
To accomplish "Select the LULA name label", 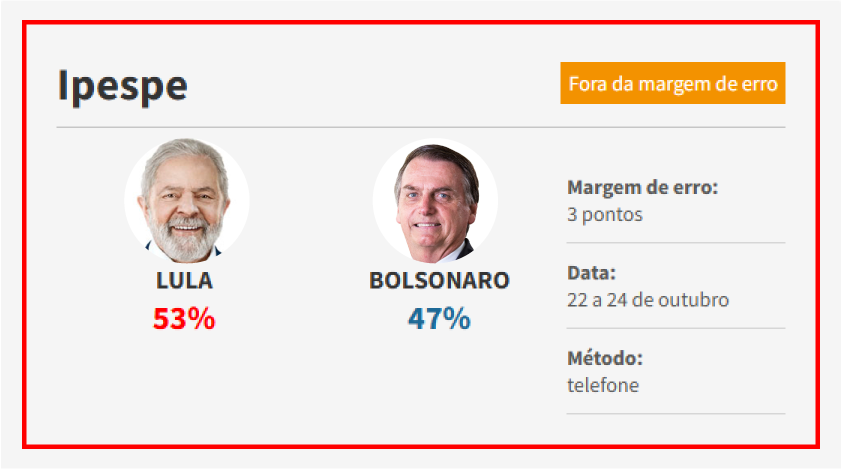I will click(185, 281).
